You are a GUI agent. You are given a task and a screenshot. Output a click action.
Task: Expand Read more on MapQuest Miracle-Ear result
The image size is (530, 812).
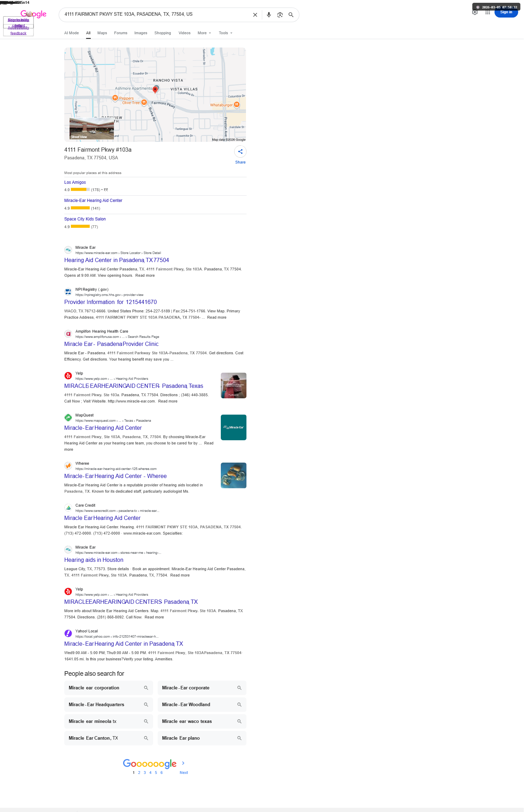click(x=209, y=443)
